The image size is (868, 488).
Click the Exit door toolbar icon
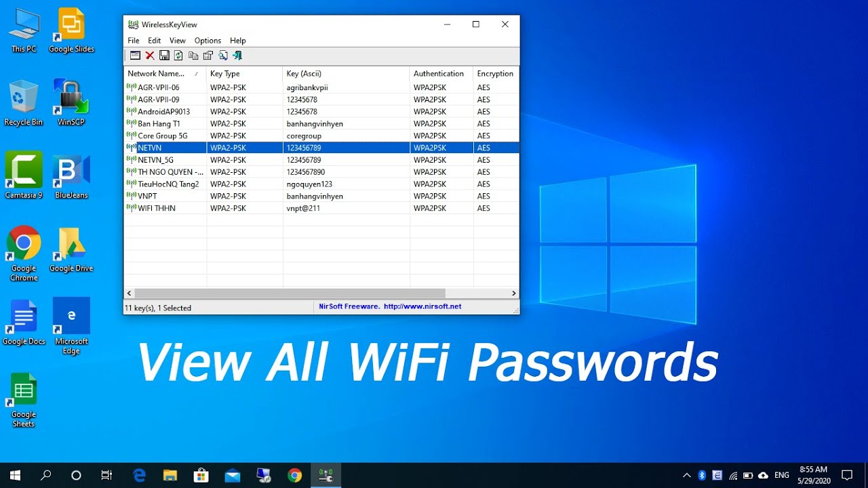click(x=237, y=56)
